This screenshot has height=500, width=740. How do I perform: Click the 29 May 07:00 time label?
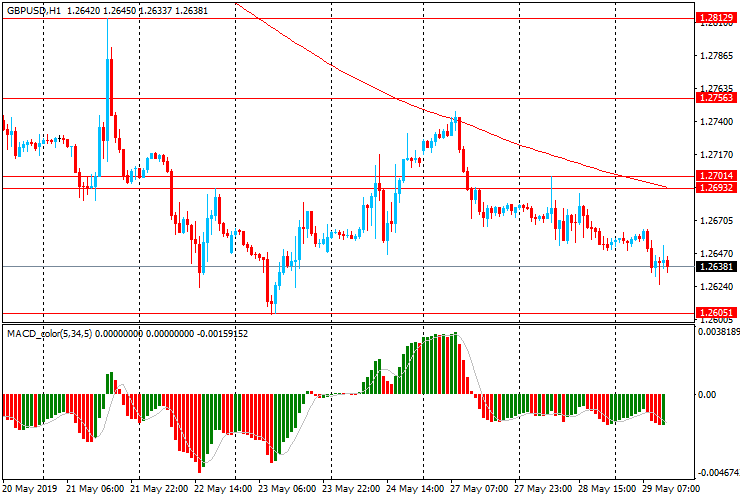[671, 488]
